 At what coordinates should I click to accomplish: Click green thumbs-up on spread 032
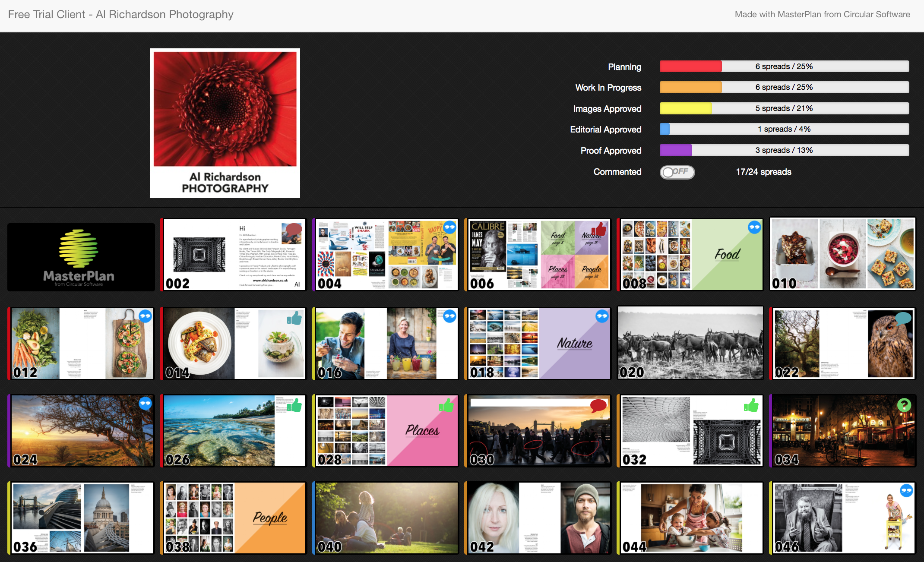[x=751, y=405]
